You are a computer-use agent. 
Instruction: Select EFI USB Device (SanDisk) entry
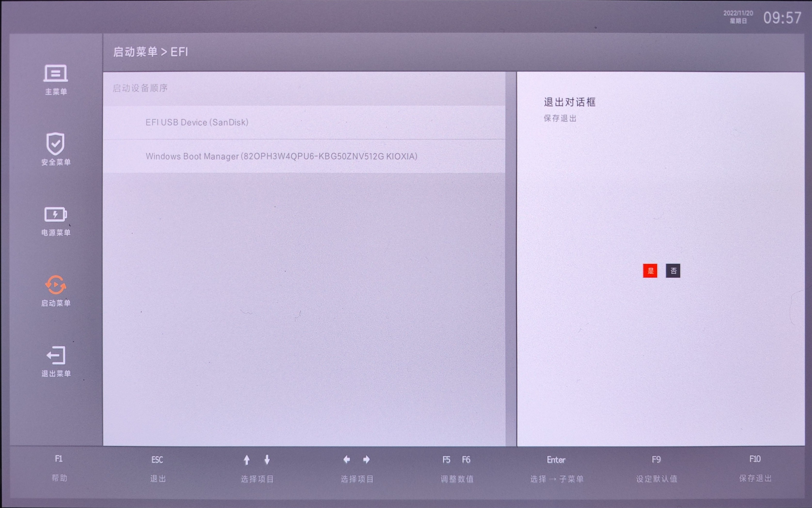click(304, 122)
